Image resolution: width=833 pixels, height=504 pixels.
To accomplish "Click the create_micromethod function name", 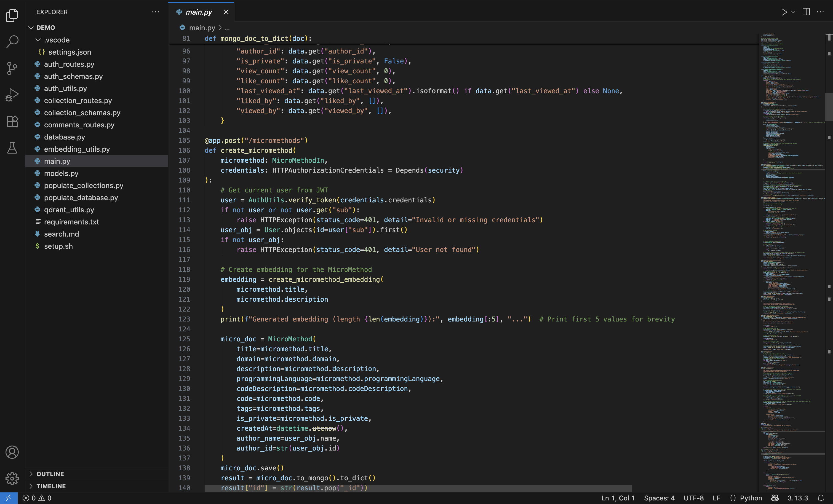I will pos(256,151).
